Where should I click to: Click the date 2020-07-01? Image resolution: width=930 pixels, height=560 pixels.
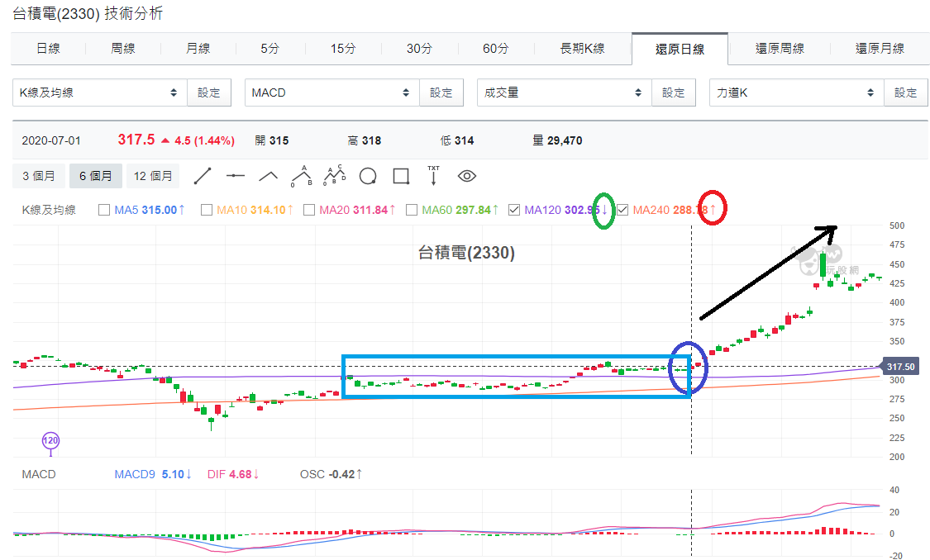(x=51, y=141)
